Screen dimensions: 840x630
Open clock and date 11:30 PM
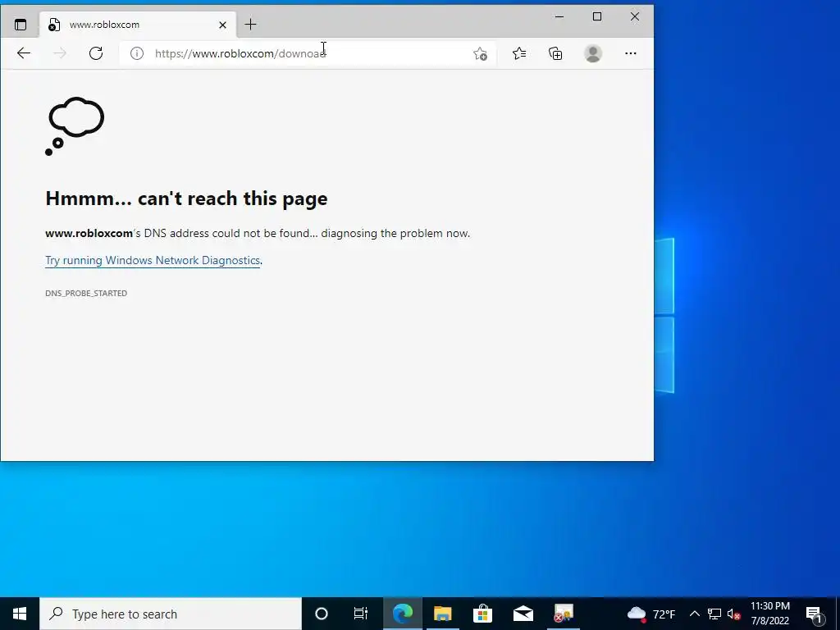pos(769,614)
